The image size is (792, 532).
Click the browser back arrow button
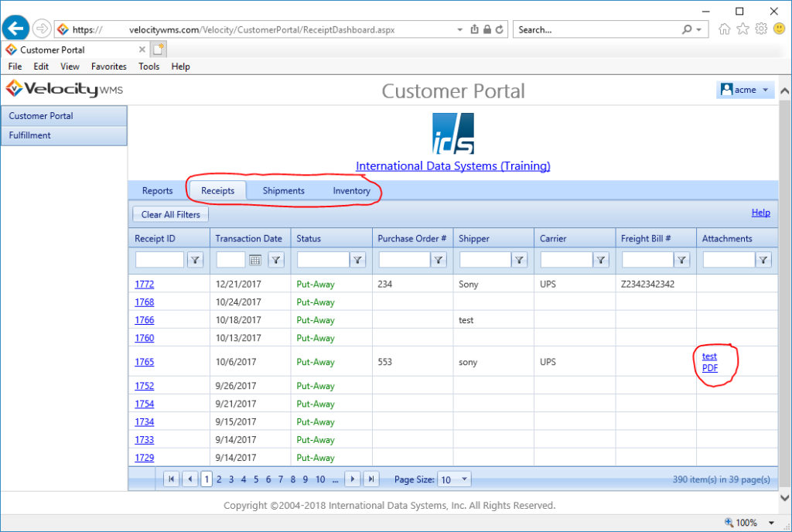(x=16, y=29)
